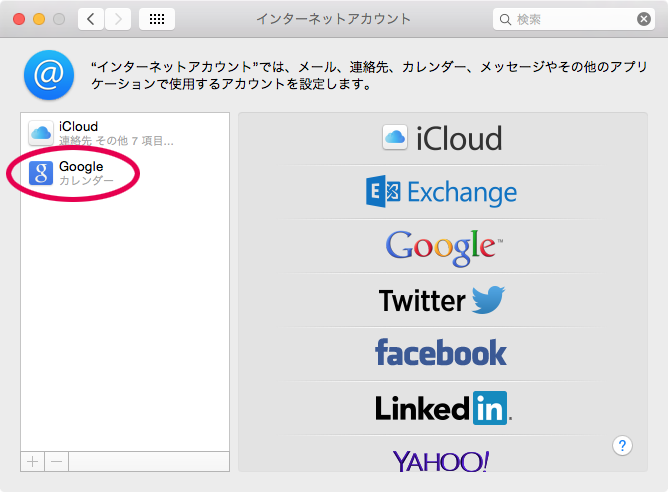Add a LinkedIn account

[x=442, y=408]
